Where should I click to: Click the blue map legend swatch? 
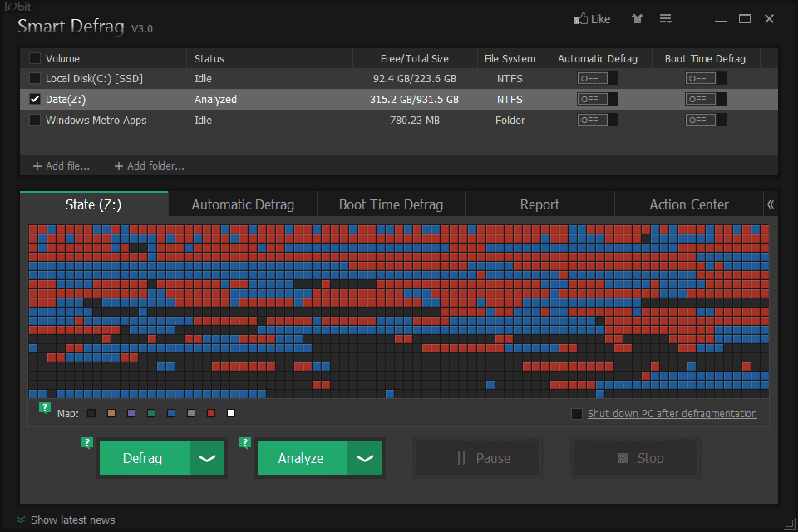tap(171, 413)
